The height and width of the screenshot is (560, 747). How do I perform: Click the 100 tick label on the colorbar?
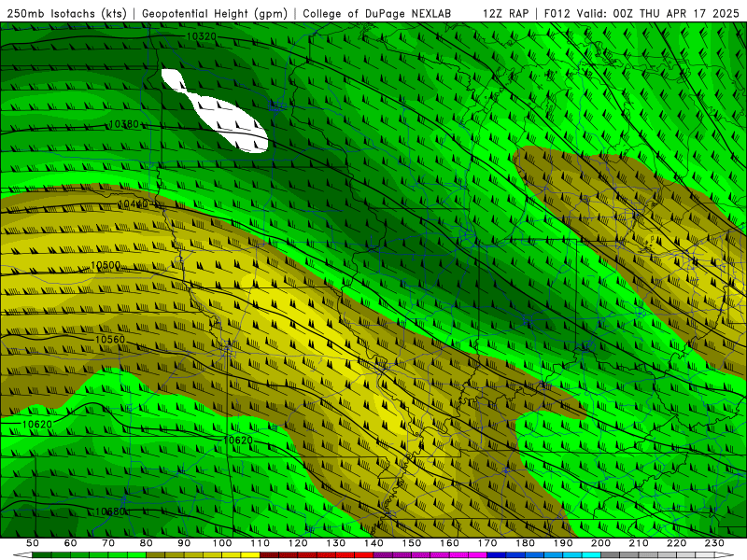[x=222, y=543]
